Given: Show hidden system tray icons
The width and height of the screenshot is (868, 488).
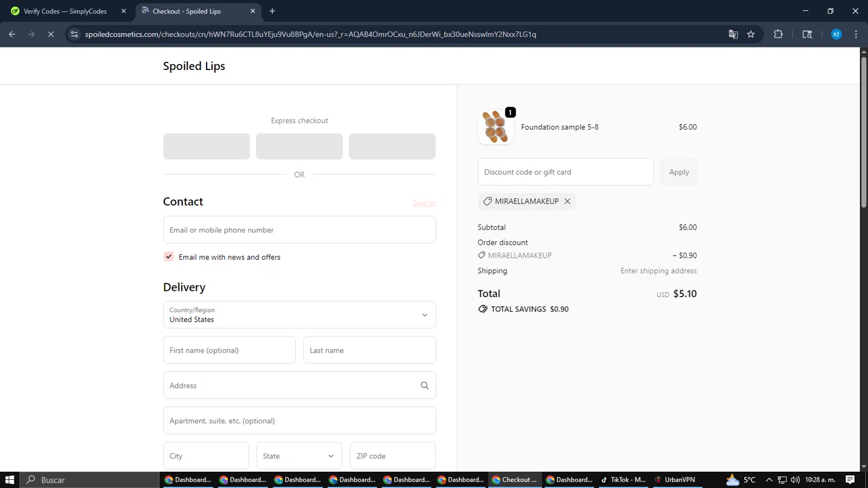Looking at the screenshot, I should click(769, 480).
